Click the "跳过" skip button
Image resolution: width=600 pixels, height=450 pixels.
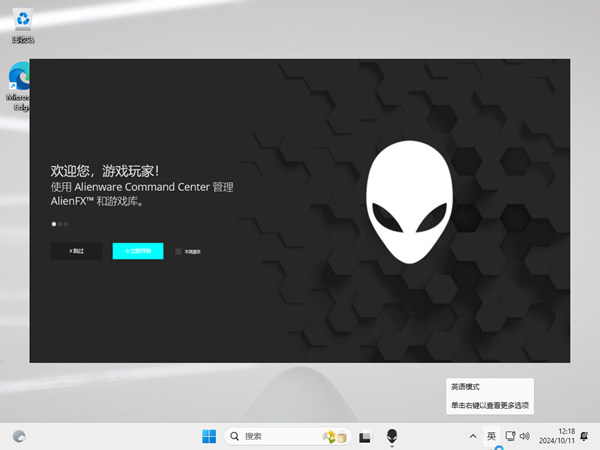77,251
